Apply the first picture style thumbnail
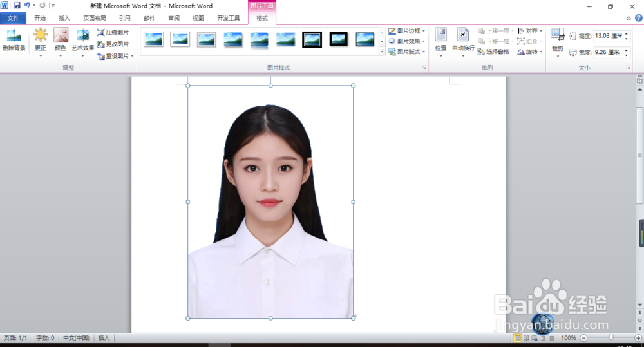Screen dimensions: 644x347 pyautogui.click(x=154, y=39)
